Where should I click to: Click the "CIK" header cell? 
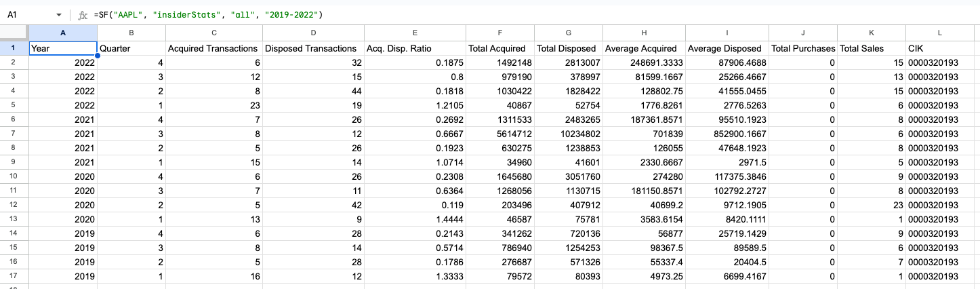coord(939,48)
